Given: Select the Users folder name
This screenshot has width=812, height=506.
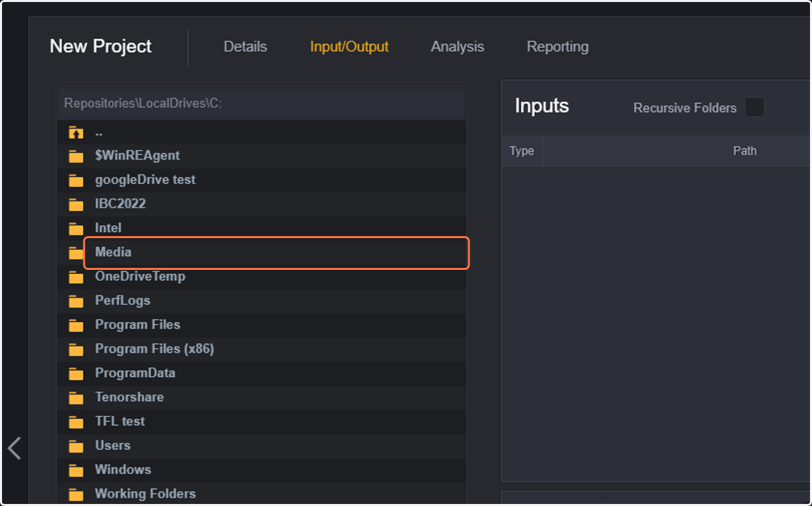Looking at the screenshot, I should [112, 445].
